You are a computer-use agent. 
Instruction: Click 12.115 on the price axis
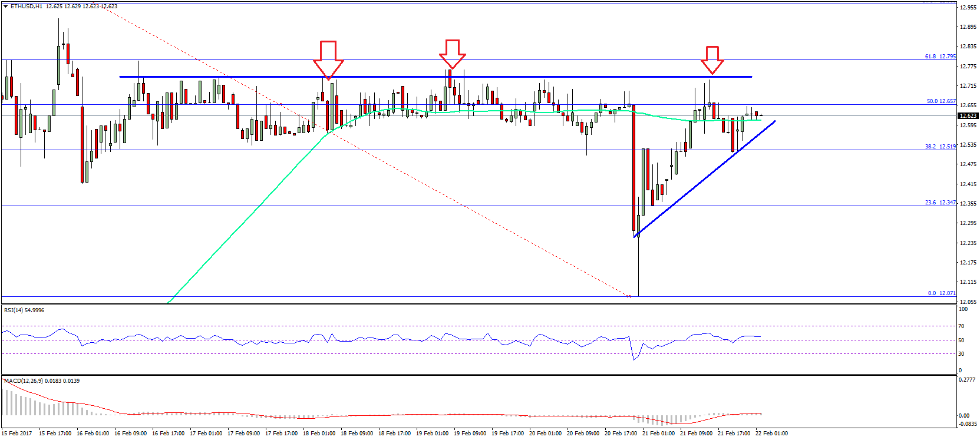(x=968, y=282)
